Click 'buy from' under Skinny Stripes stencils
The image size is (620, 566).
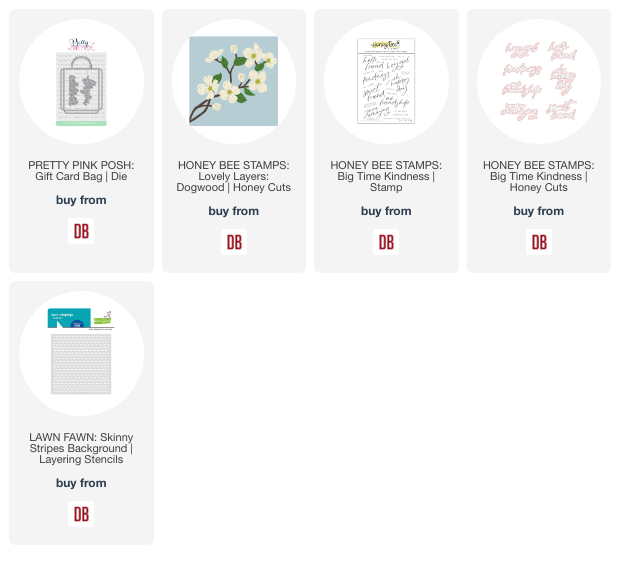81,483
